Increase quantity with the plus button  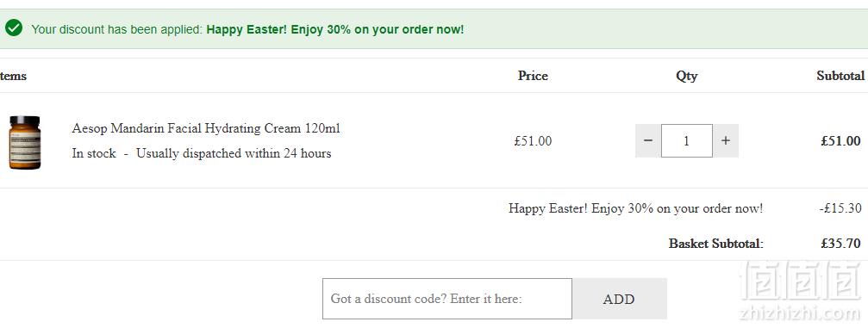[x=726, y=140]
